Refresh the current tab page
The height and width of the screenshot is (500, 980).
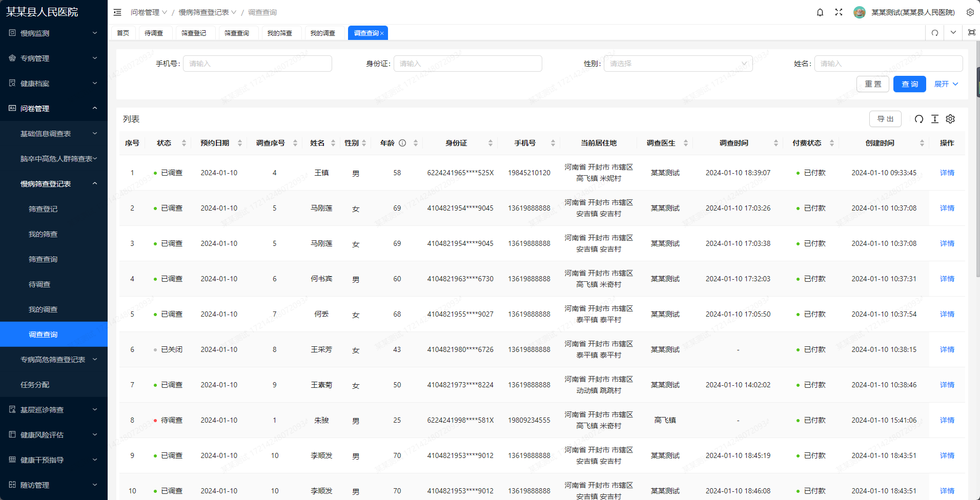pyautogui.click(x=935, y=33)
